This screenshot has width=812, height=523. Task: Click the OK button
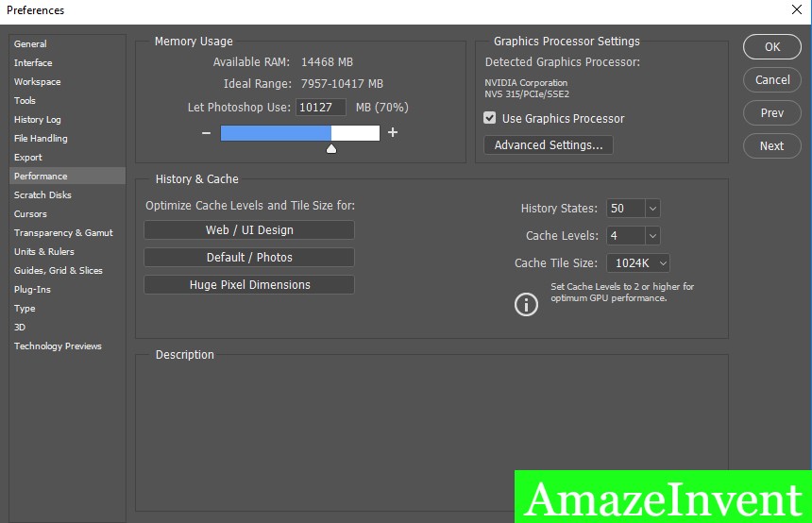(x=772, y=46)
